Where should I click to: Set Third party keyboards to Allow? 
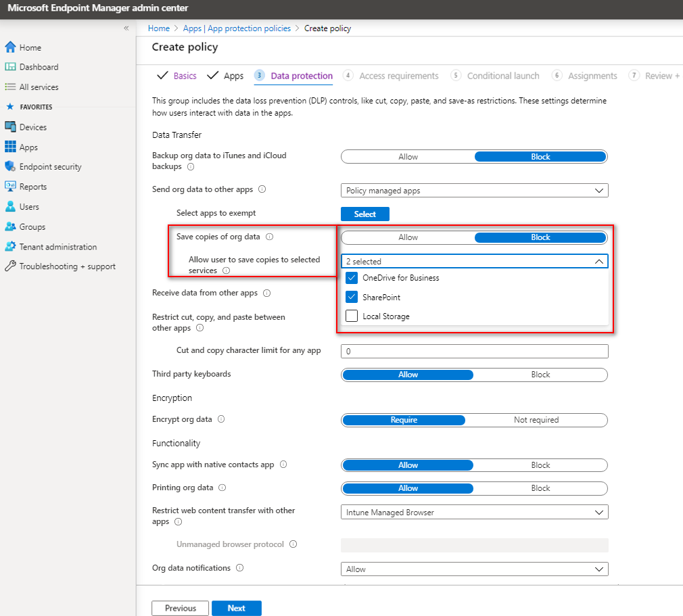408,375
